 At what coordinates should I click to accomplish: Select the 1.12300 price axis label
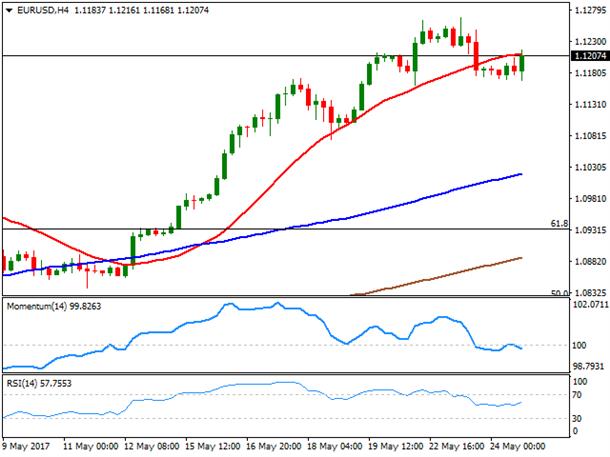(590, 41)
